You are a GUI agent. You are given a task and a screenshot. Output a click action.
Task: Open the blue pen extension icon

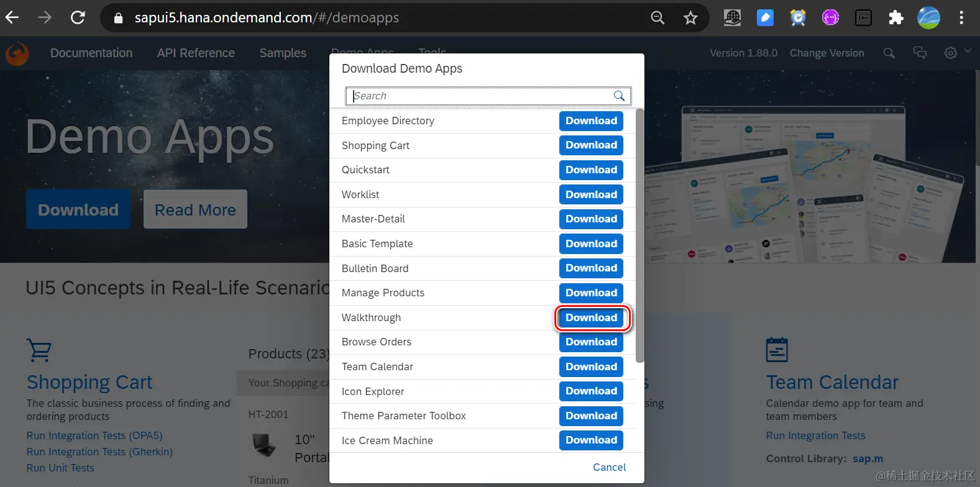coord(765,17)
